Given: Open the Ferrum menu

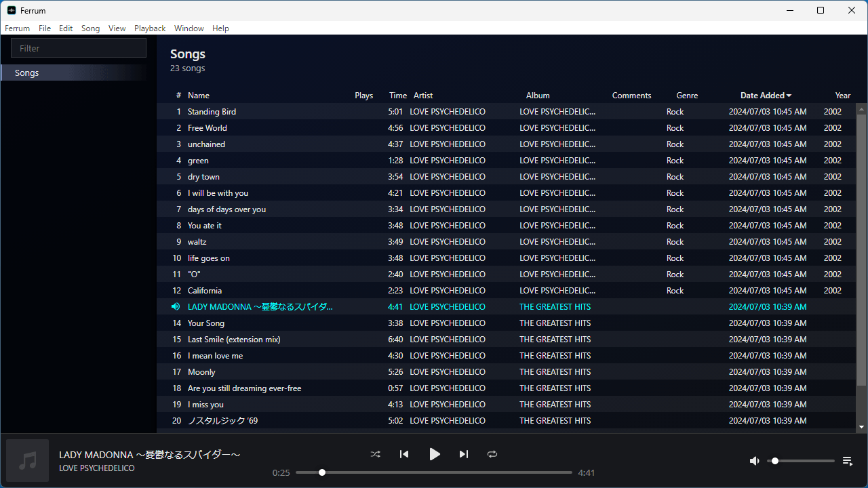Looking at the screenshot, I should click(18, 28).
